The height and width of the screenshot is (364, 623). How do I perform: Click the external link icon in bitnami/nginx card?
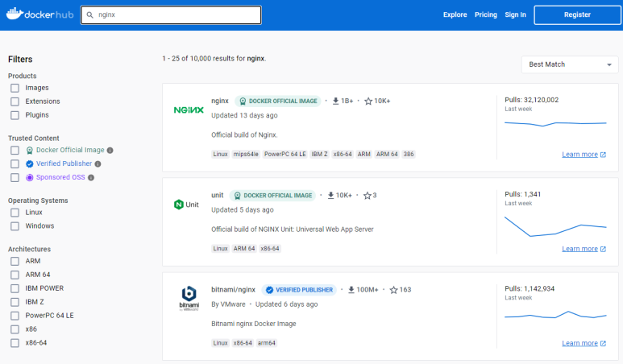click(x=603, y=343)
